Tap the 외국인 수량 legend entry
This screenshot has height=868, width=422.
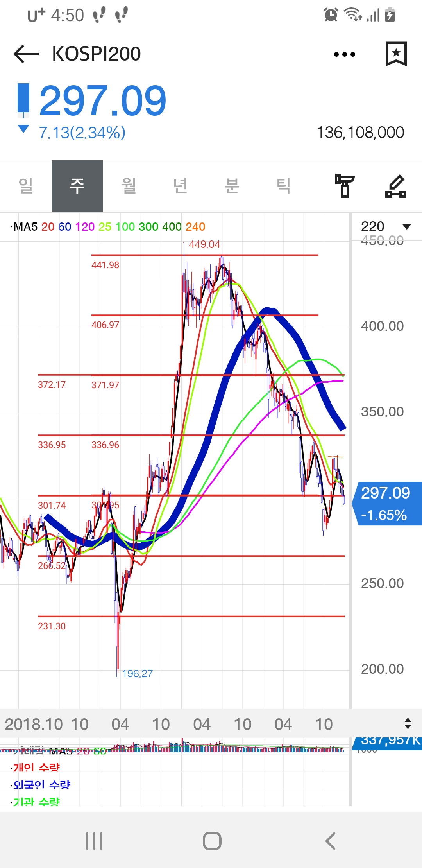[x=42, y=784]
